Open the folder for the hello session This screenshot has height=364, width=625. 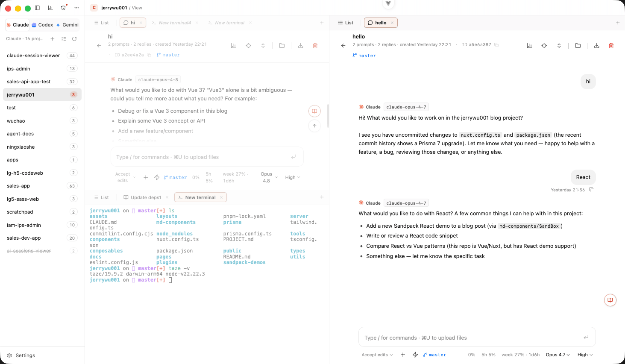pyautogui.click(x=578, y=46)
